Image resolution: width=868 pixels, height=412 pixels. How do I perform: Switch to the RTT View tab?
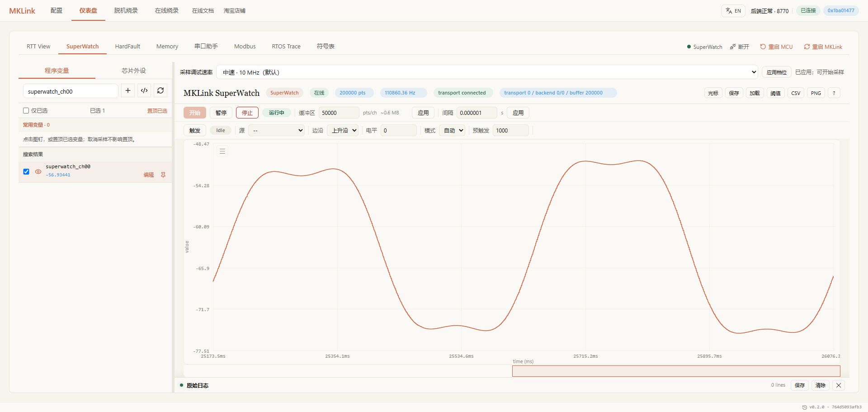[x=38, y=47]
